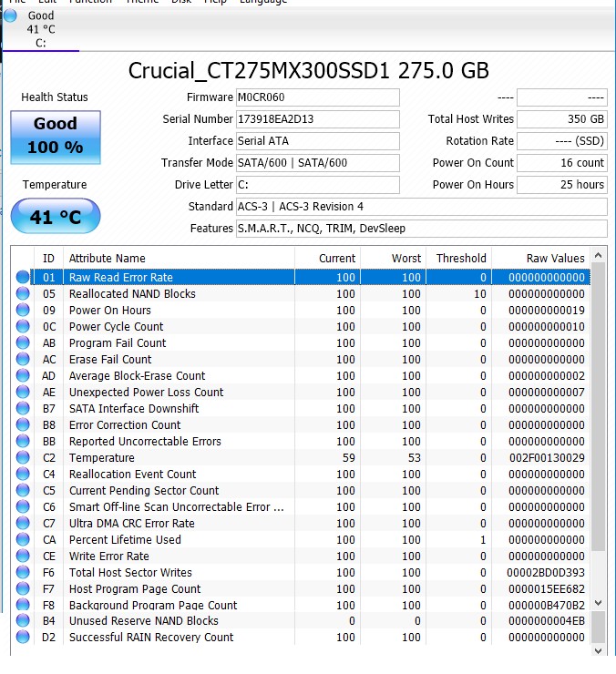Click the Standard field ACS-3 Revision 4
This screenshot has width=616, height=674.
pyautogui.click(x=422, y=207)
